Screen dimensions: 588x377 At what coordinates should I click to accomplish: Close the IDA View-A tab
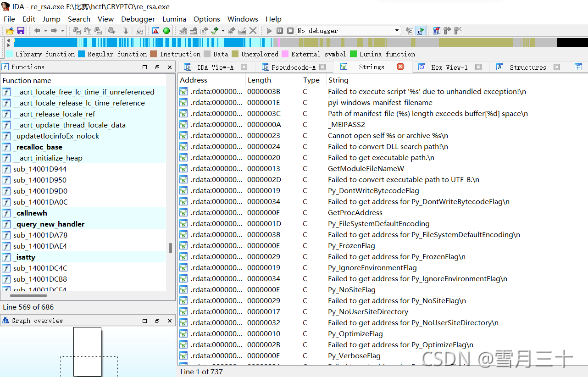244,67
